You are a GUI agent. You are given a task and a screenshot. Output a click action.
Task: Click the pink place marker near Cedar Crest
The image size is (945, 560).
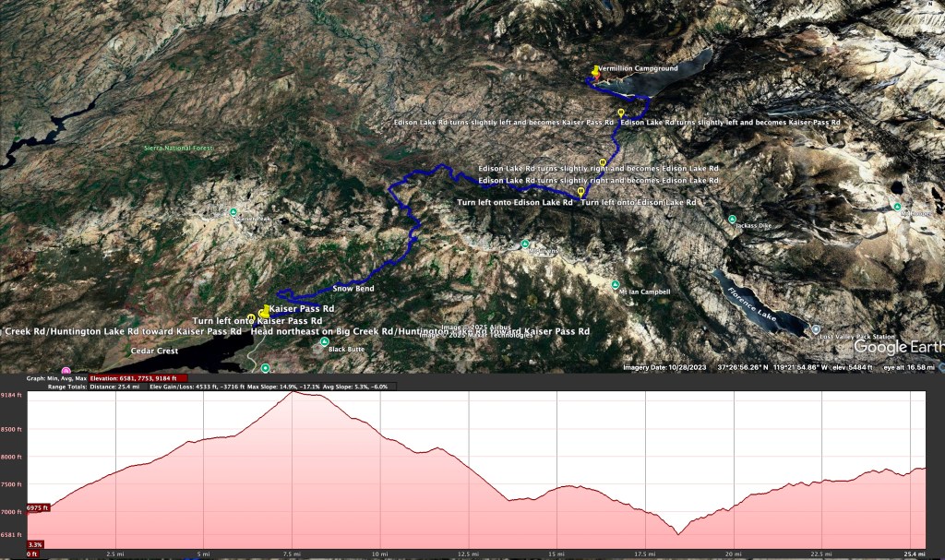pos(66,370)
